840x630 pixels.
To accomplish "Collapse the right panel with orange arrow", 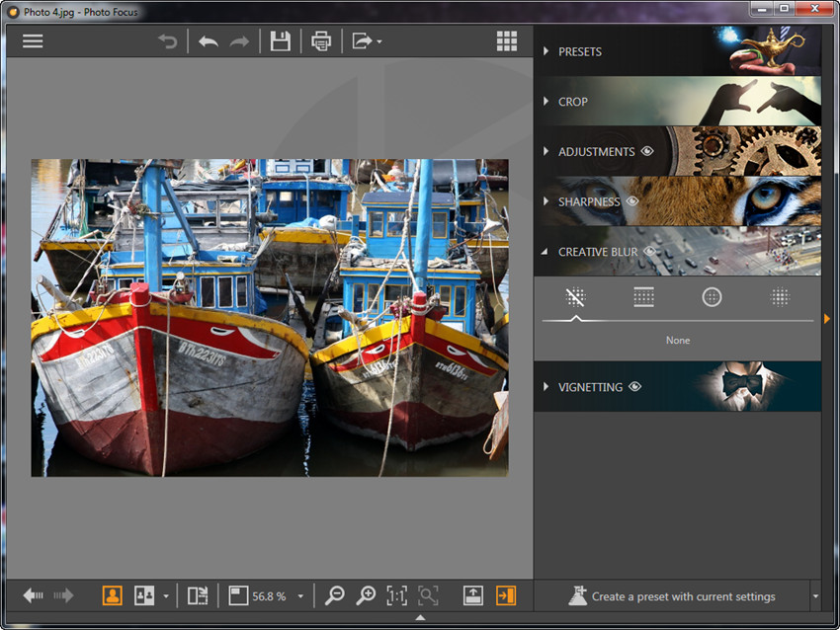I will pos(826,319).
